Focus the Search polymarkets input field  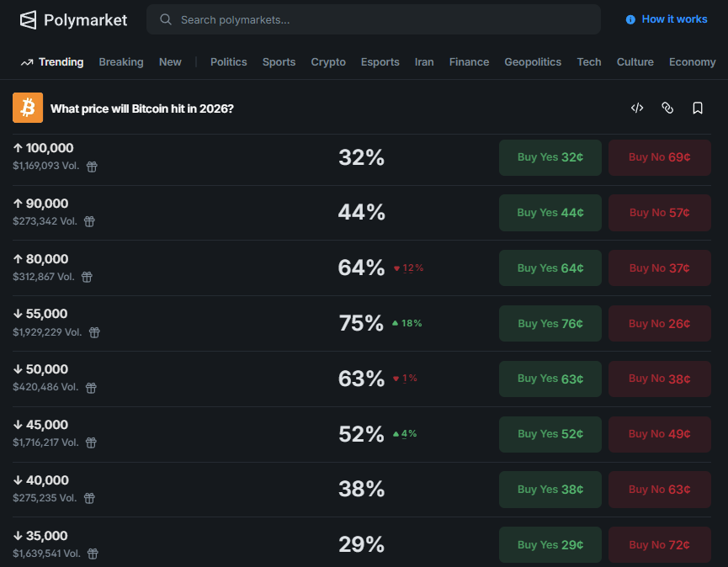pos(374,19)
